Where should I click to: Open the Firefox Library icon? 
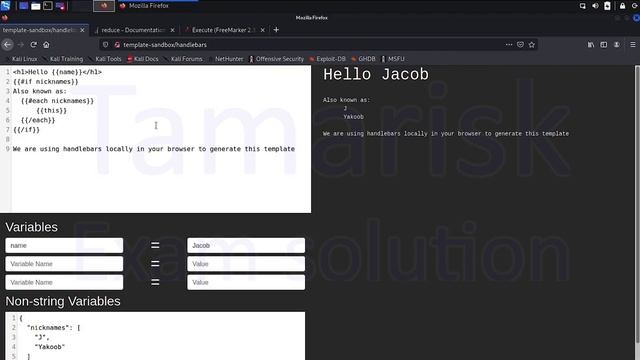click(x=591, y=45)
